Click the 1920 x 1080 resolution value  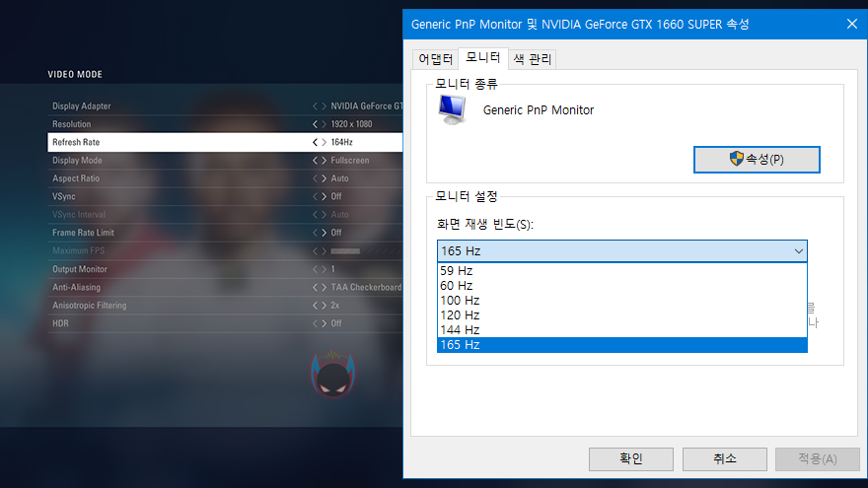(x=351, y=124)
